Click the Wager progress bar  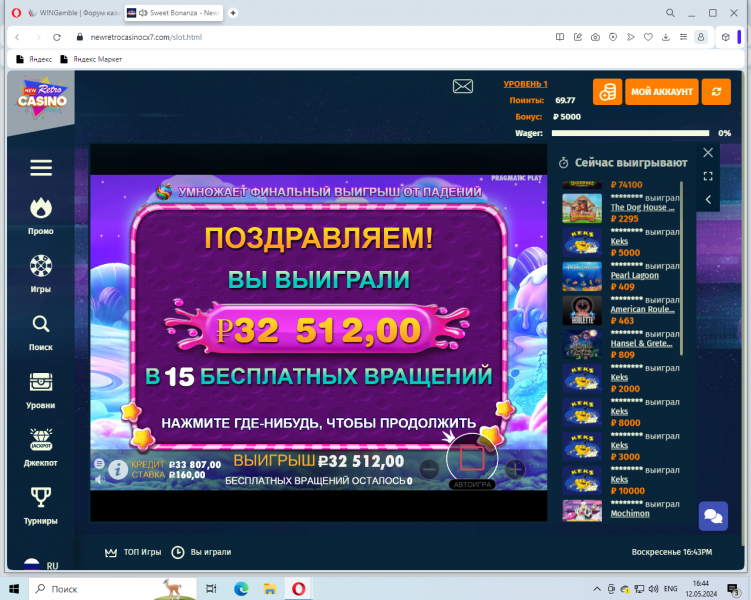[630, 133]
